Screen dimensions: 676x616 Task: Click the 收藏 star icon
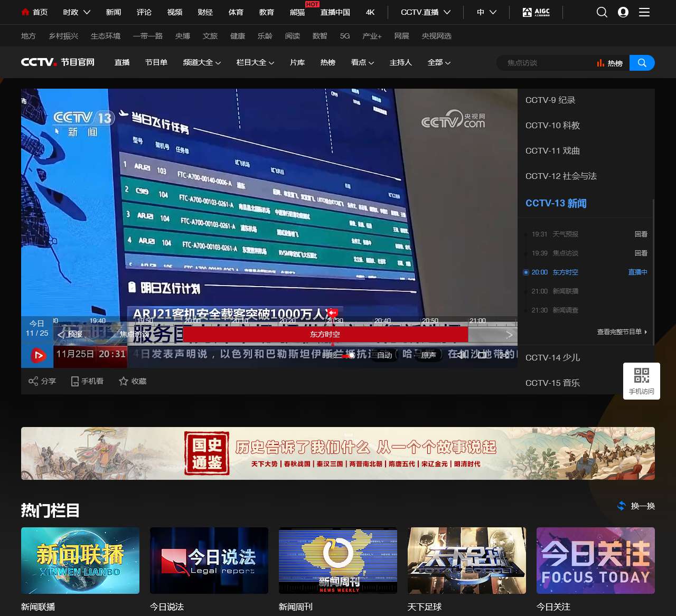tap(124, 381)
